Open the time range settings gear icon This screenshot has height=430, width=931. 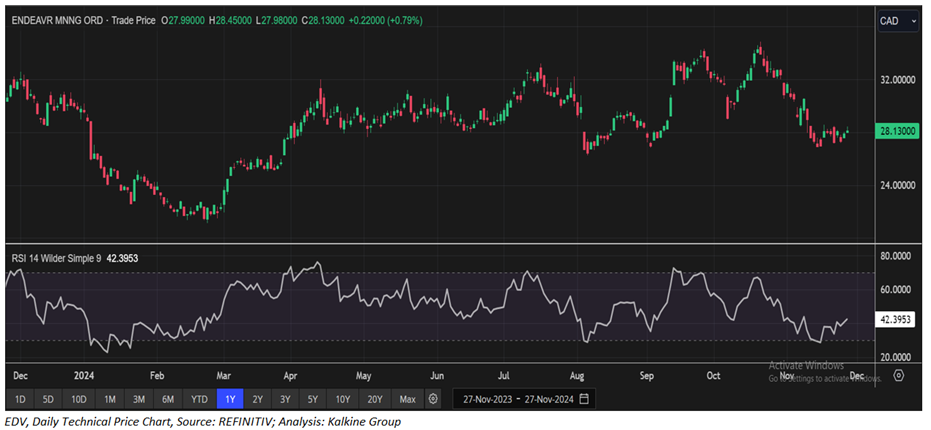(432, 399)
